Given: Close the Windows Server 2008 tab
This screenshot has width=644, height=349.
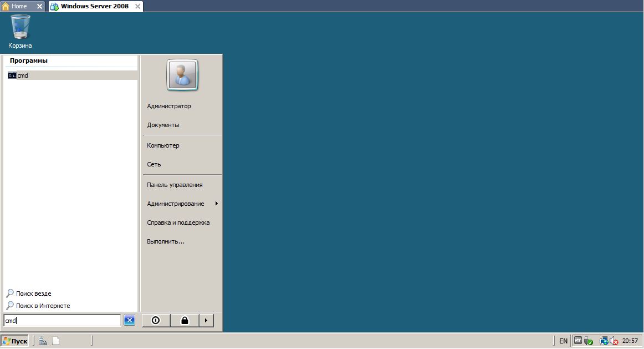Looking at the screenshot, I should point(137,6).
